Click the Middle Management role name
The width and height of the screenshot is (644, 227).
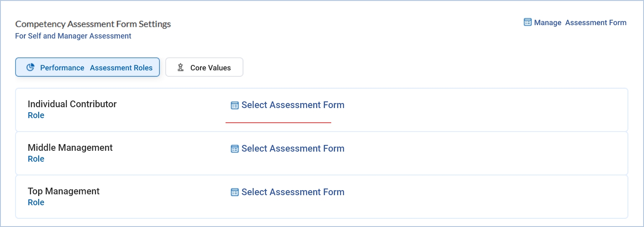coord(70,148)
